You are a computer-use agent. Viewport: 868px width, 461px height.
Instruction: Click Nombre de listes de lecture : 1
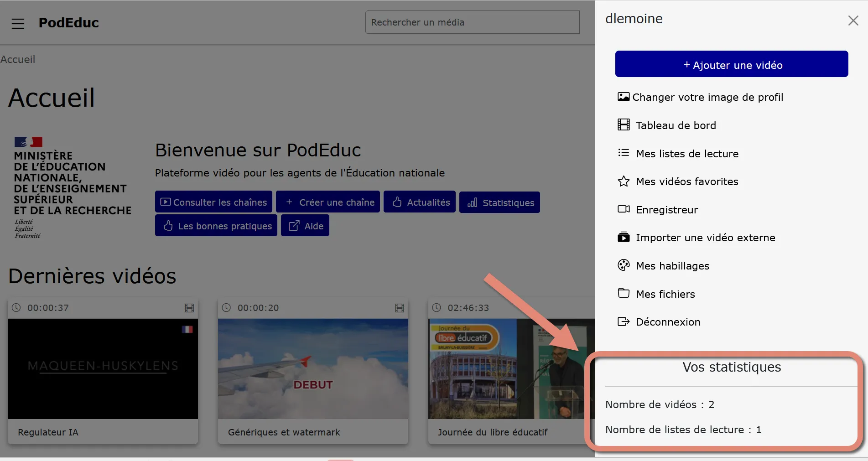point(683,430)
